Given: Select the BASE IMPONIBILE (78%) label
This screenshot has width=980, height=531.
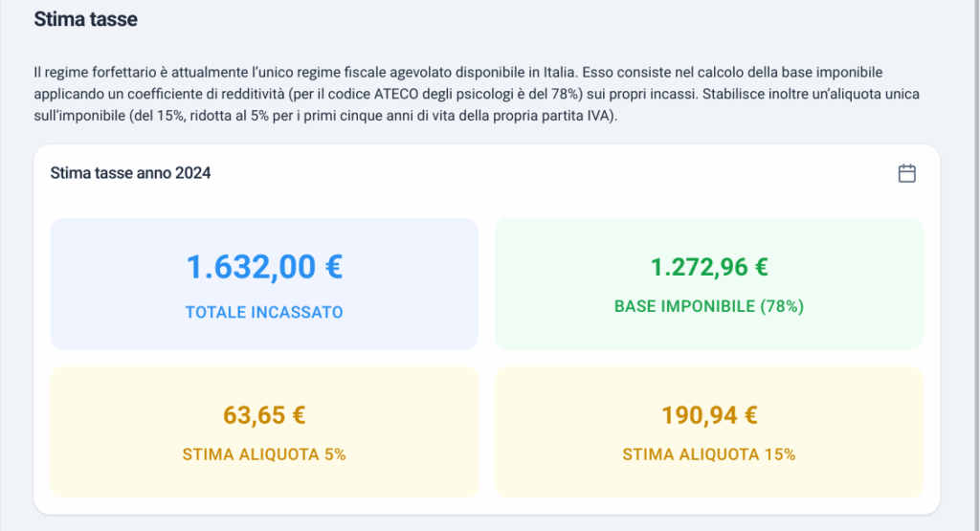Looking at the screenshot, I should pos(709,307).
